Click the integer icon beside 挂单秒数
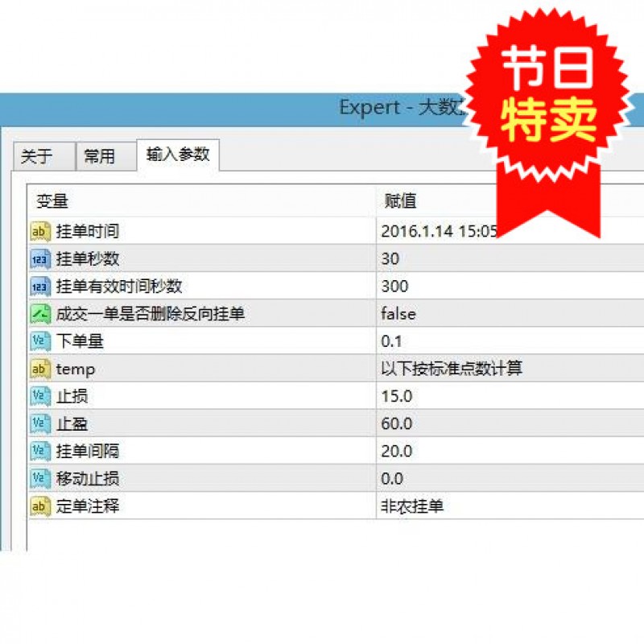Screen dimensions: 644x644 [x=40, y=259]
